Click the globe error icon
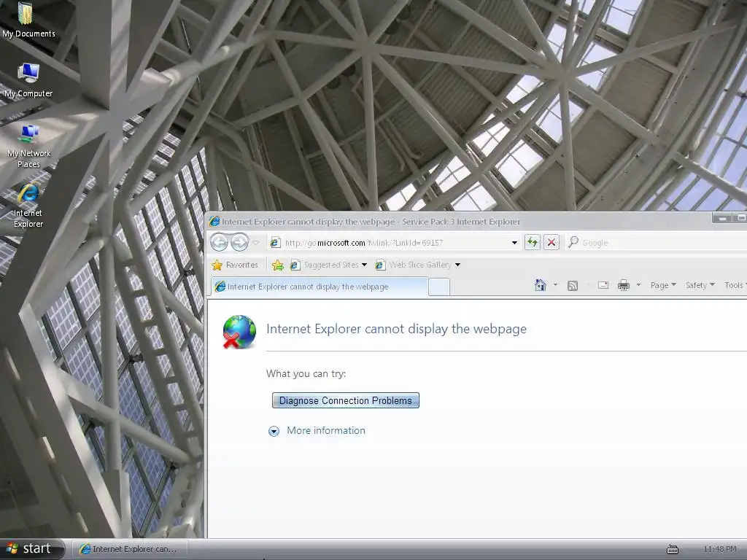Image resolution: width=747 pixels, height=560 pixels. [x=239, y=332]
